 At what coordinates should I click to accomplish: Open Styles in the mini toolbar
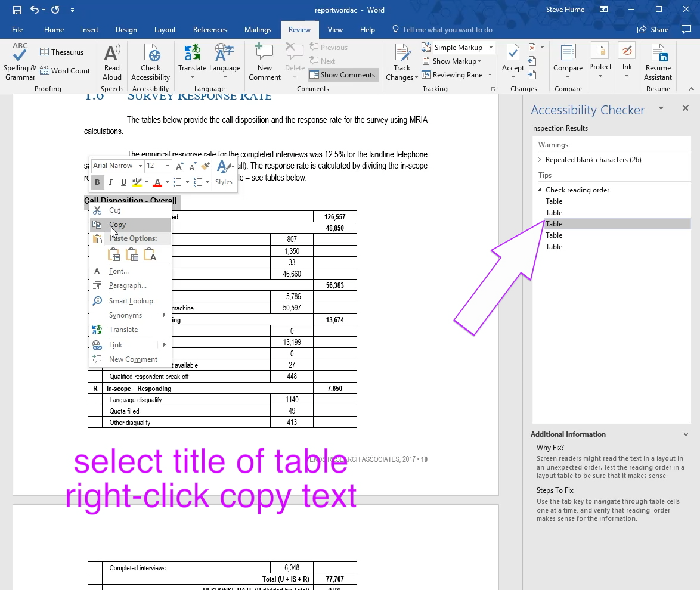point(224,173)
